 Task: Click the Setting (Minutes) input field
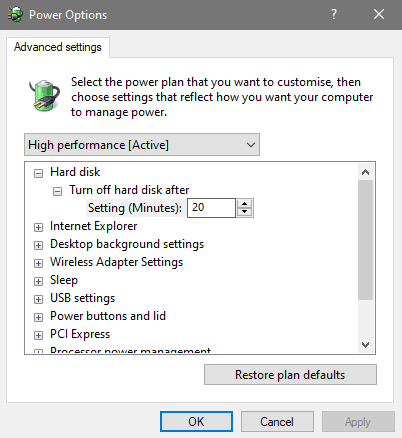[211, 208]
